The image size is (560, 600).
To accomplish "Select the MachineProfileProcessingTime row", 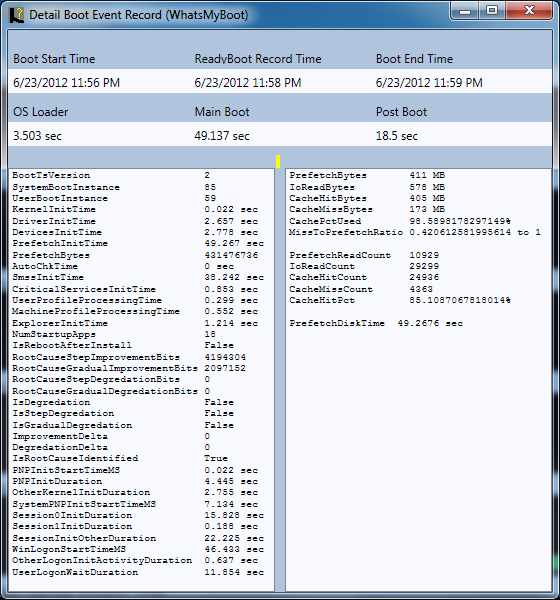I will pos(135,311).
